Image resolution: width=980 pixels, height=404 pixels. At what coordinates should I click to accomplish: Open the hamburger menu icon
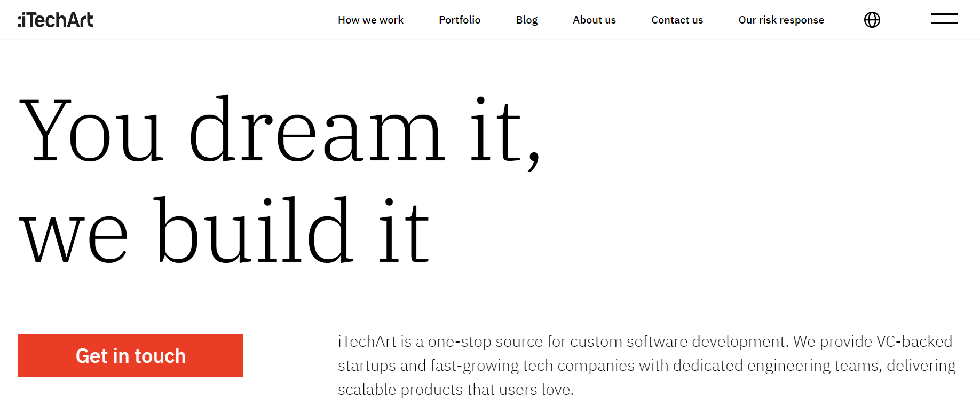click(944, 19)
